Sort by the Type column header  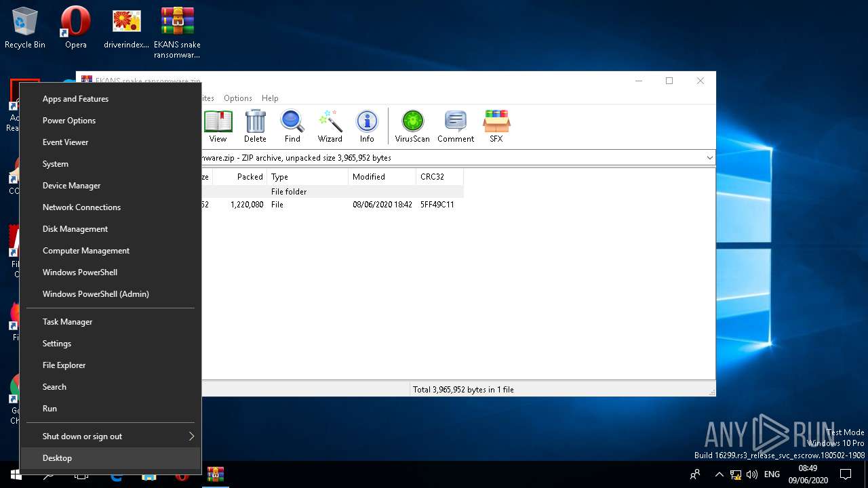point(307,177)
